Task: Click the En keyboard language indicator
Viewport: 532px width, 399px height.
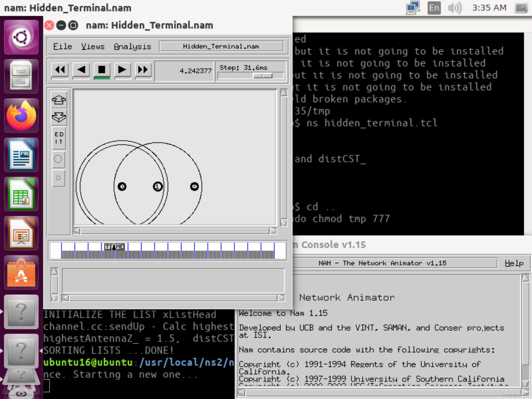Action: pos(434,8)
